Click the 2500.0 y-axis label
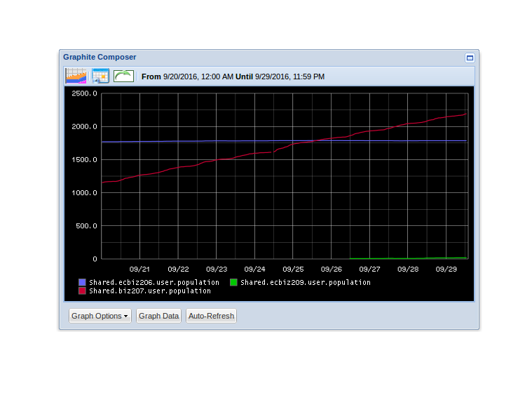 tap(84, 93)
